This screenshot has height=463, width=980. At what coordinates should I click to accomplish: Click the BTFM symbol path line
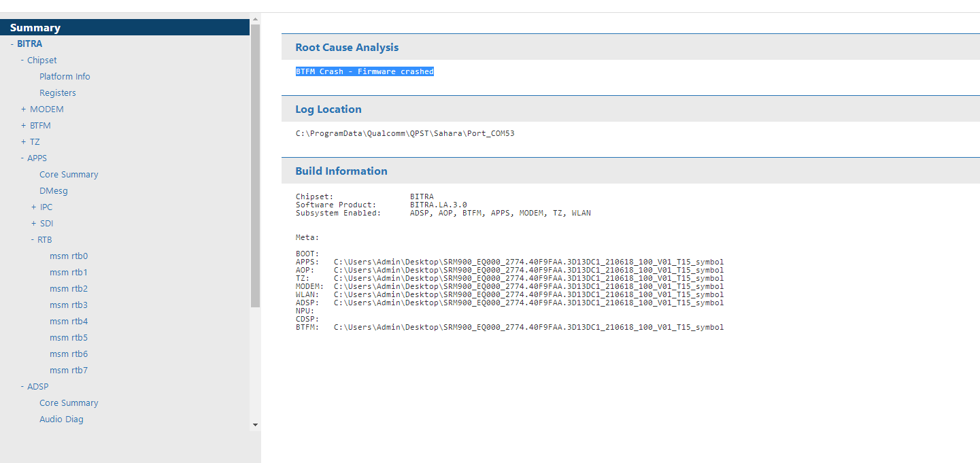[510, 327]
